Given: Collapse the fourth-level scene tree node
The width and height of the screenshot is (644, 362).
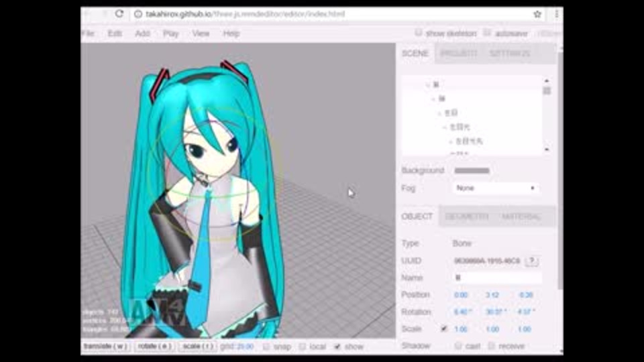Looking at the screenshot, I should pos(445,127).
